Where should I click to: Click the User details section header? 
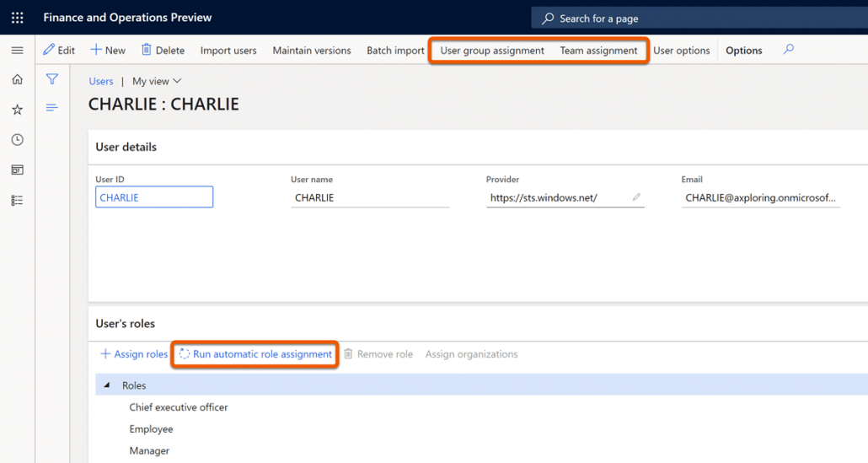[126, 147]
